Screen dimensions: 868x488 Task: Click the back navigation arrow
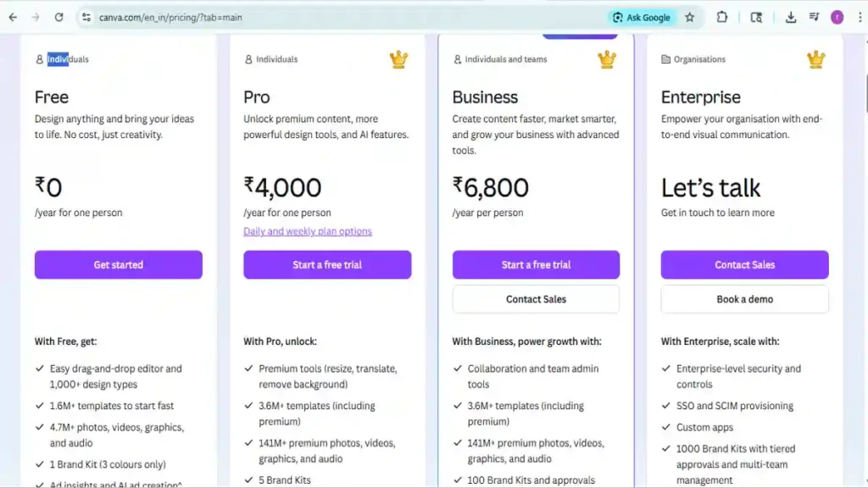point(13,16)
